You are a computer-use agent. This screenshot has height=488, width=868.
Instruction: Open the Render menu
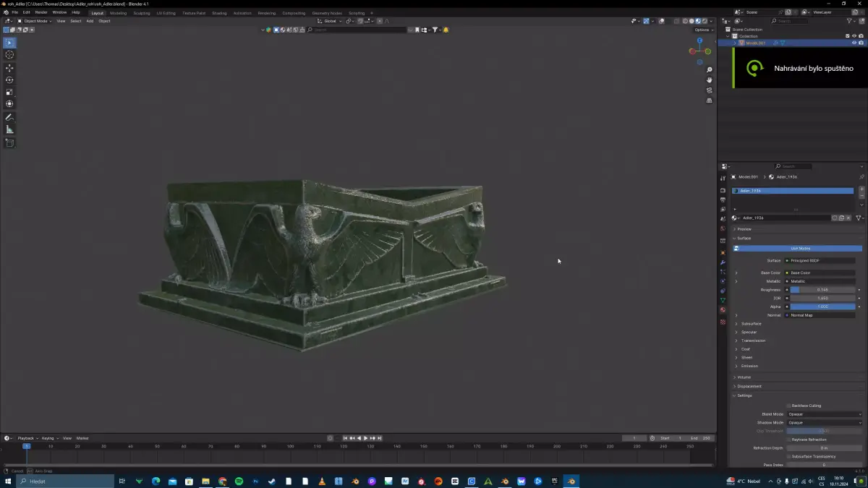point(41,12)
